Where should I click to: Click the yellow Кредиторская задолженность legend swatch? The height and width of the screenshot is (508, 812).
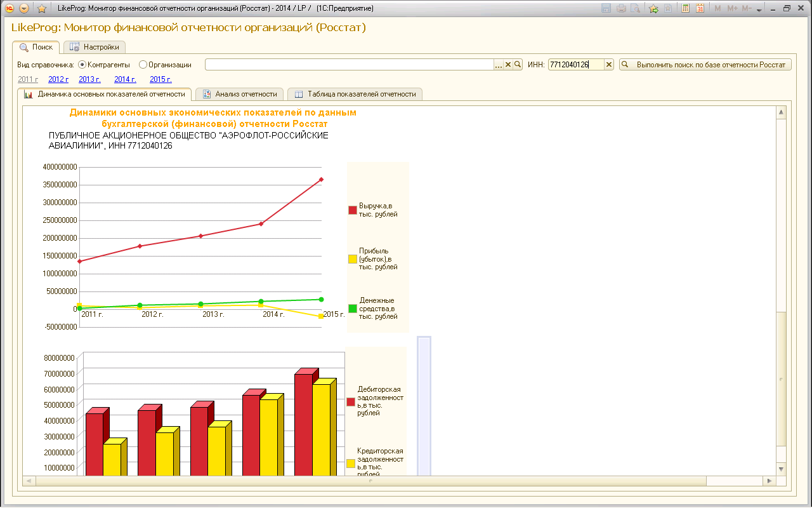click(x=351, y=464)
